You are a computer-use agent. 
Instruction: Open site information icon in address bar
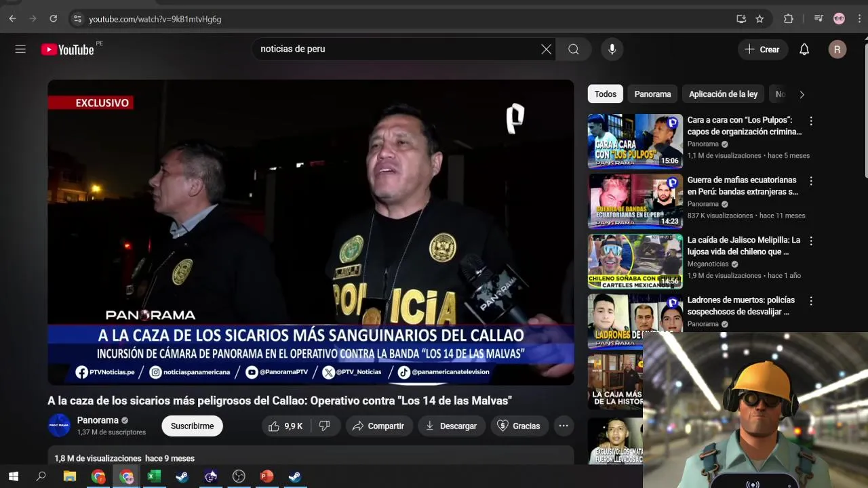77,19
